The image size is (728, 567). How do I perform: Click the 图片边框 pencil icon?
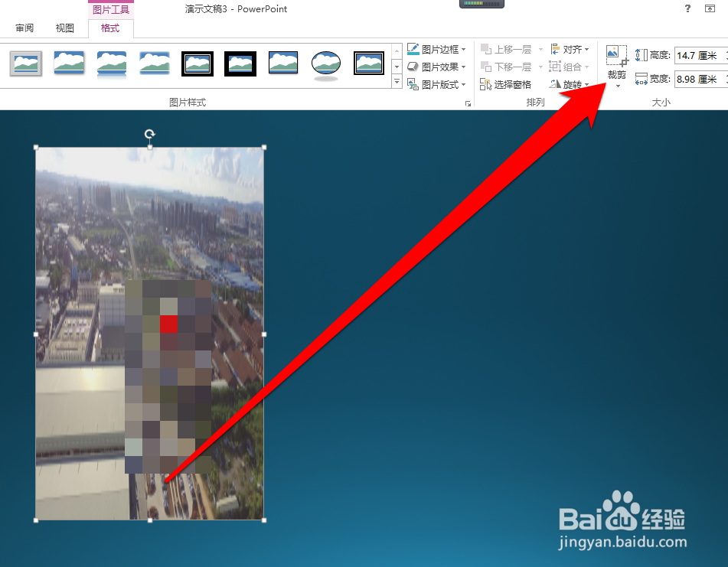pos(413,49)
